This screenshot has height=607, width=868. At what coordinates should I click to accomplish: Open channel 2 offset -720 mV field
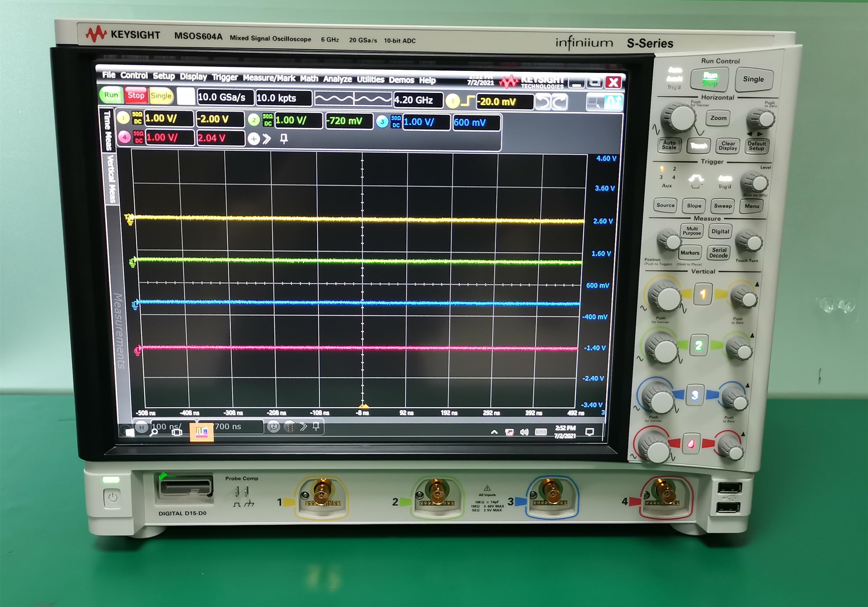coord(349,121)
